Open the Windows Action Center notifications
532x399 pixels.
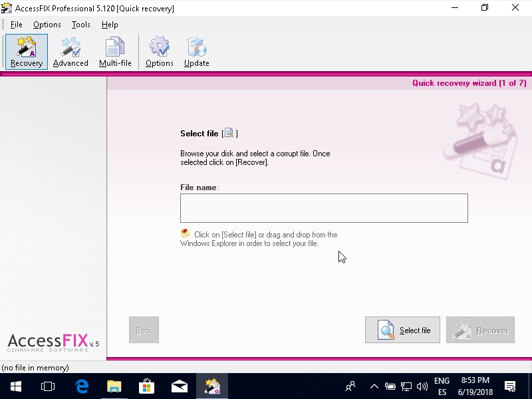point(510,386)
